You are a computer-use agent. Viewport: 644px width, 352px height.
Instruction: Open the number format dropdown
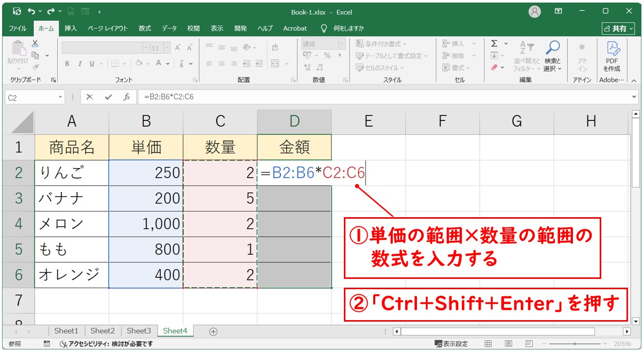click(x=341, y=44)
